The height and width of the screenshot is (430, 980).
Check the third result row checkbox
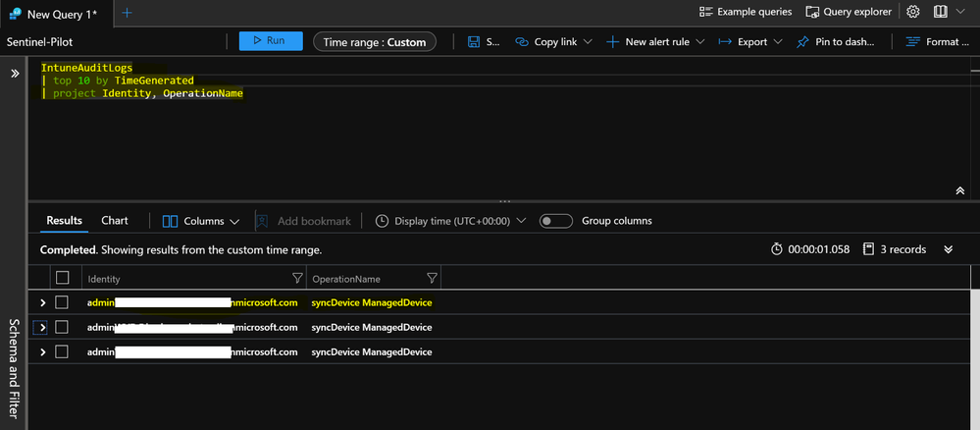pos(61,351)
